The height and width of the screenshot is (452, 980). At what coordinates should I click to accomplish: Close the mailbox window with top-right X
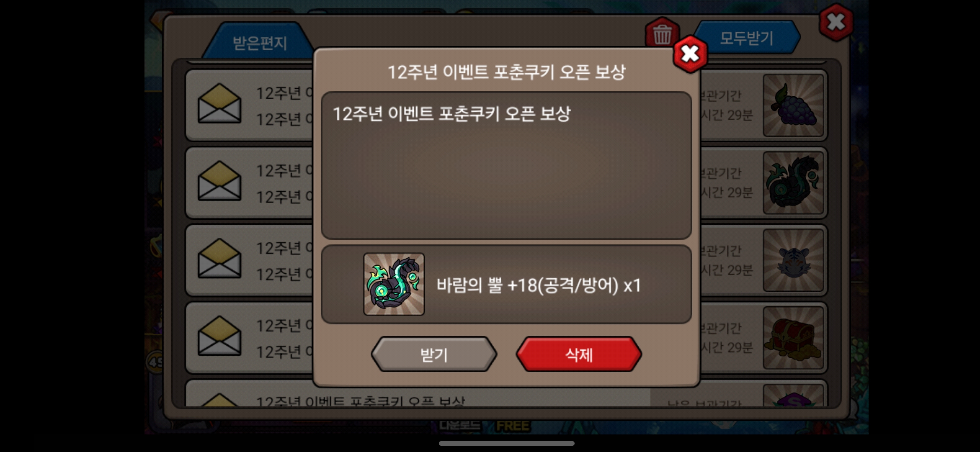click(836, 22)
